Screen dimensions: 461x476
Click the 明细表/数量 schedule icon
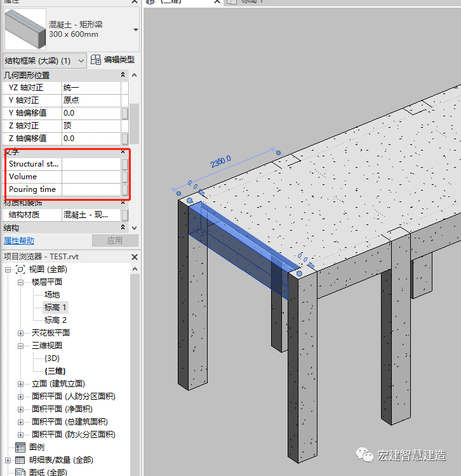pos(20,461)
